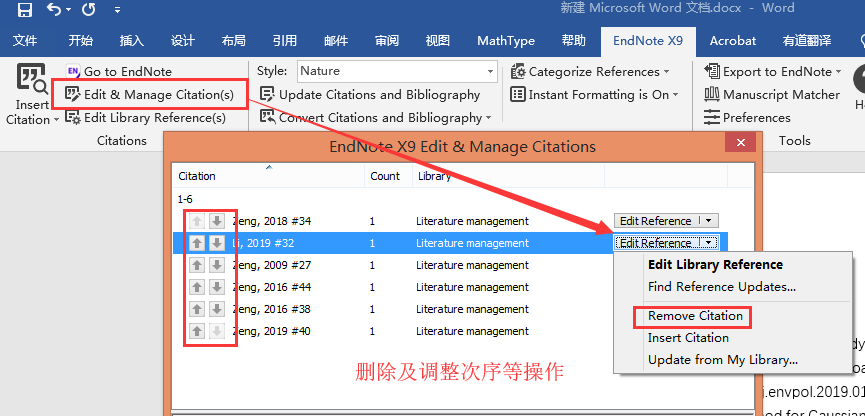Click Go to EndNote

119,71
